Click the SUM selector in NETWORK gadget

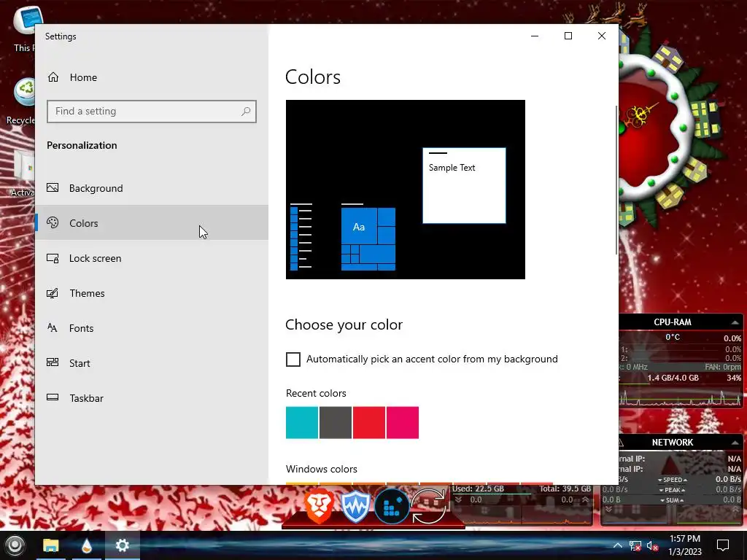(x=672, y=500)
